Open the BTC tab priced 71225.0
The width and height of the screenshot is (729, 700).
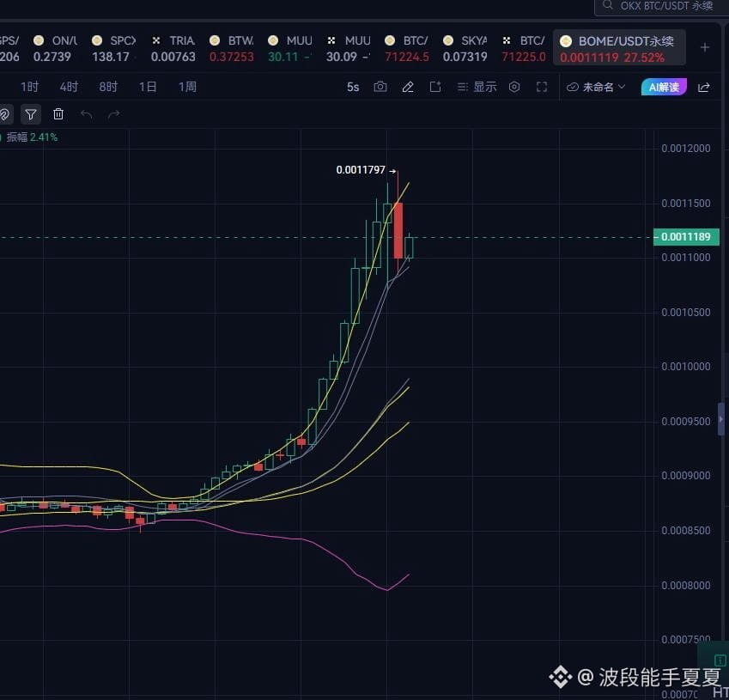click(524, 48)
